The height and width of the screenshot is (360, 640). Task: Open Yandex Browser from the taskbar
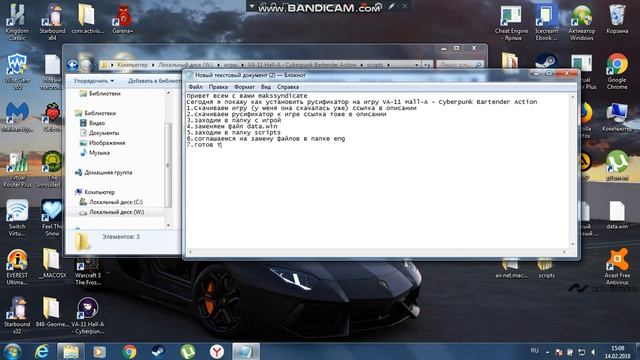(x=217, y=352)
